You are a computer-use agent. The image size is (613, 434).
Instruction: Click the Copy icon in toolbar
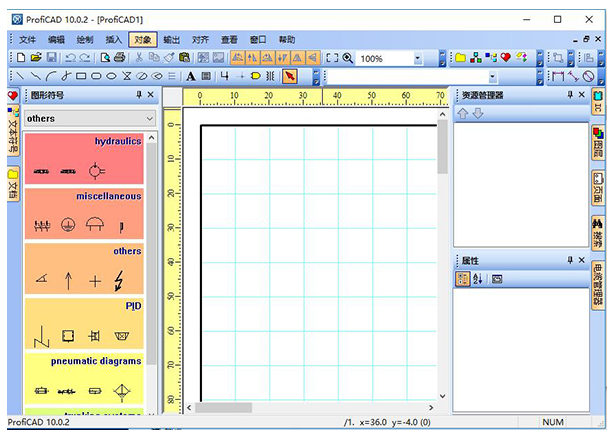pos(154,58)
